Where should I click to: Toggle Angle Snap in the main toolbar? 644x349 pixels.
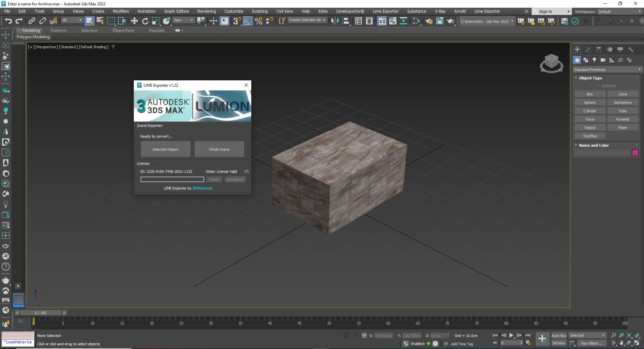point(248,21)
